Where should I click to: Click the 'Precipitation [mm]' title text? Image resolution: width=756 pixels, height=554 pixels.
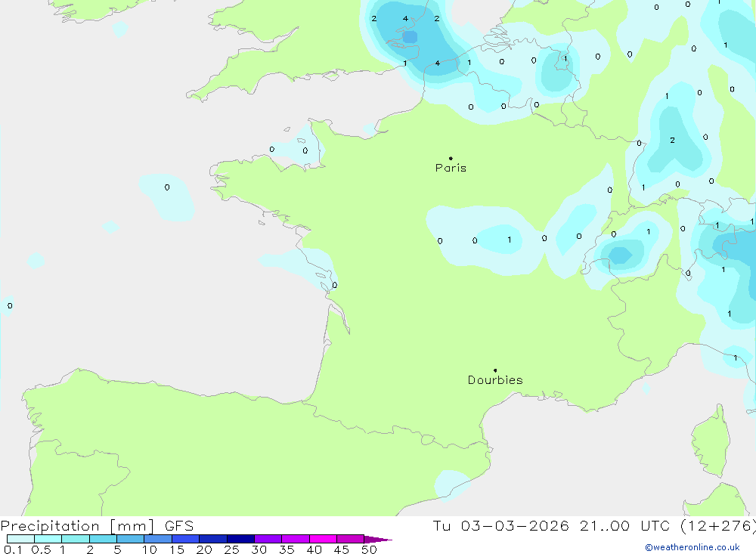(x=77, y=525)
